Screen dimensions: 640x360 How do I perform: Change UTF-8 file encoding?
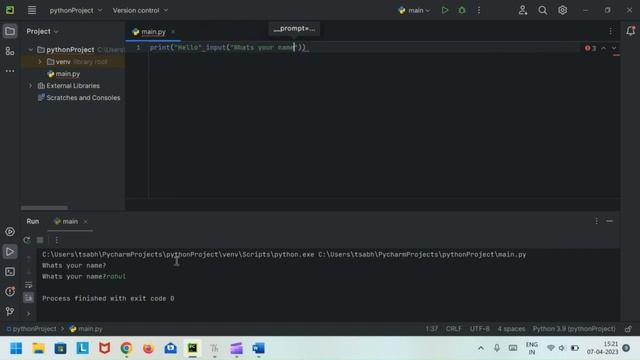(x=480, y=329)
